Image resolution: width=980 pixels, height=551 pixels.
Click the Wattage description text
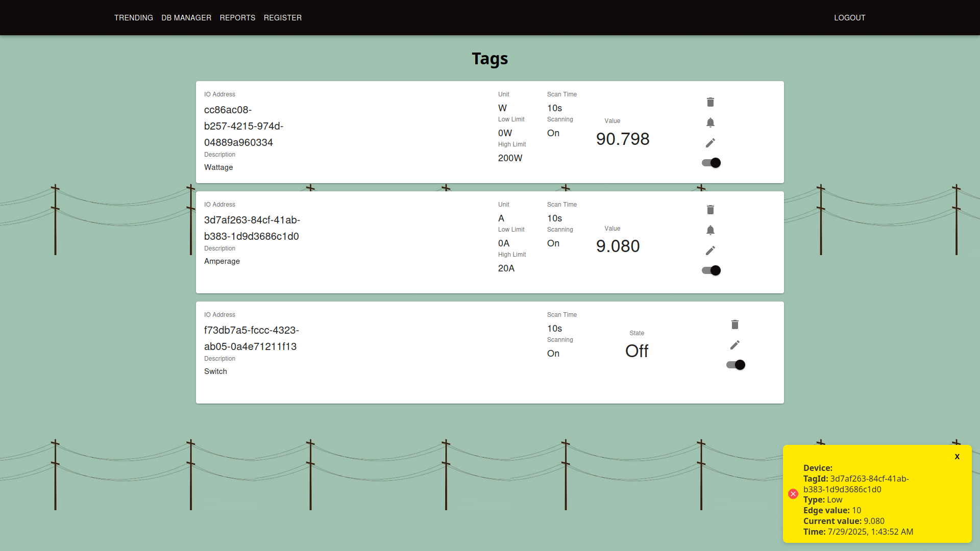[x=218, y=167]
